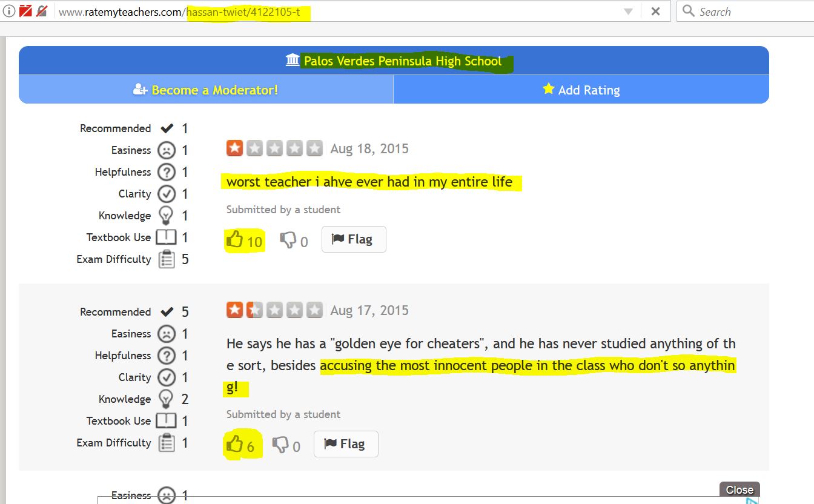The image size is (814, 504).
Task: Click the site information icon in address bar
Action: click(x=9, y=12)
